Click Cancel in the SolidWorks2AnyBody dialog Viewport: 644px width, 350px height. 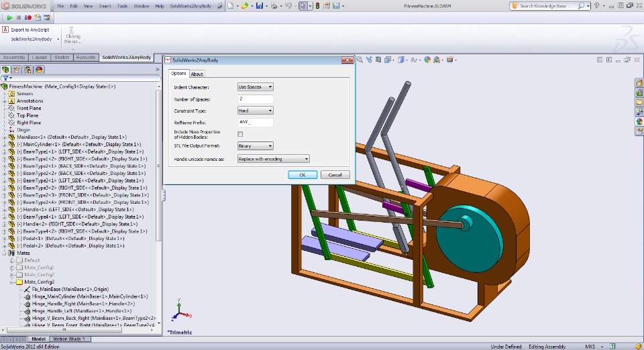click(335, 175)
